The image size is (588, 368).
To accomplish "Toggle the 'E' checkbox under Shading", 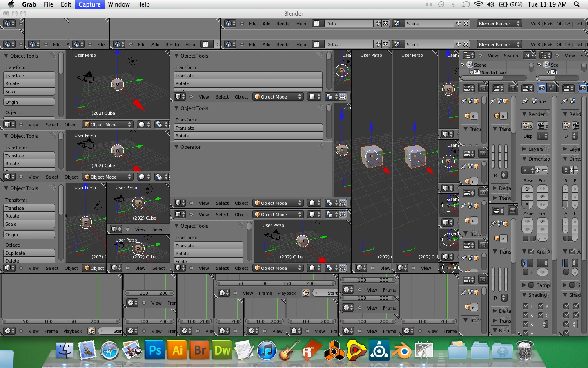I will [526, 333].
